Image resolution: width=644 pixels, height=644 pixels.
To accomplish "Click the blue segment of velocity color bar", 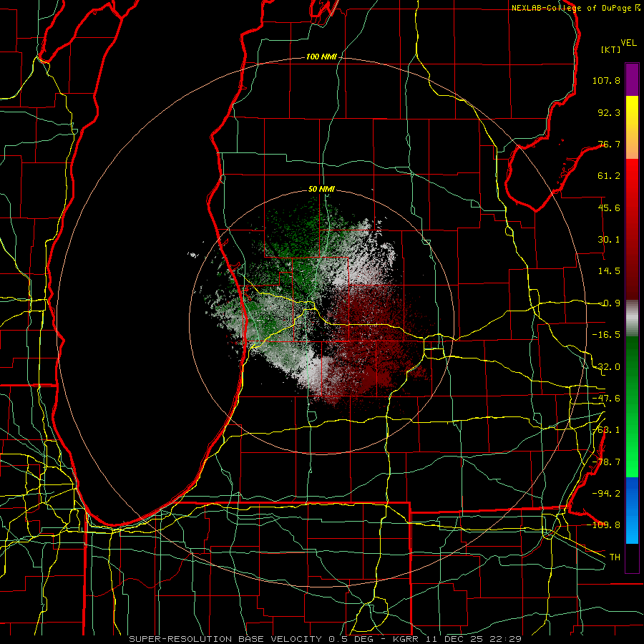I will tap(632, 510).
